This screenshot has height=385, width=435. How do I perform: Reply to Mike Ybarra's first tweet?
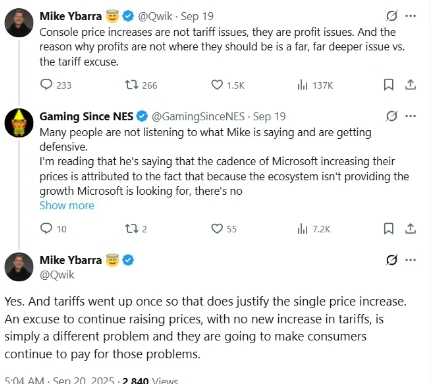click(56, 85)
